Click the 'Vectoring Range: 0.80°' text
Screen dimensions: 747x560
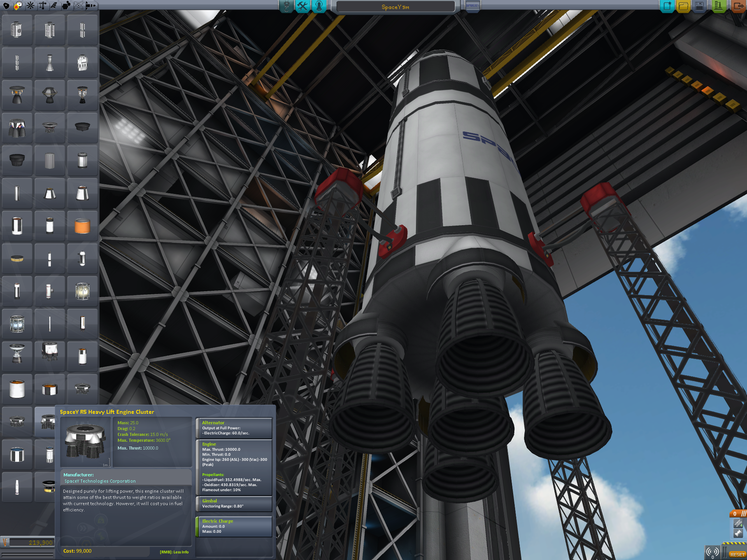click(x=223, y=506)
